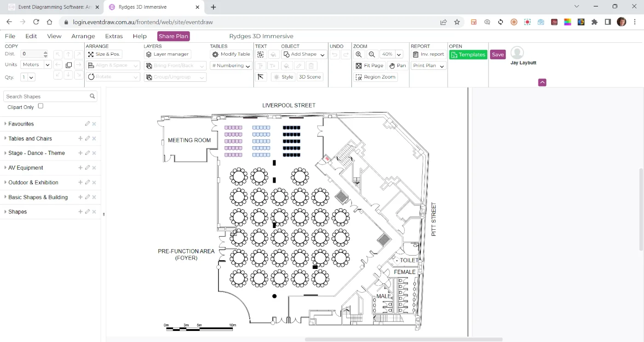644x342 pixels.
Task: Click the zoom in magnifier icon
Action: point(359,54)
